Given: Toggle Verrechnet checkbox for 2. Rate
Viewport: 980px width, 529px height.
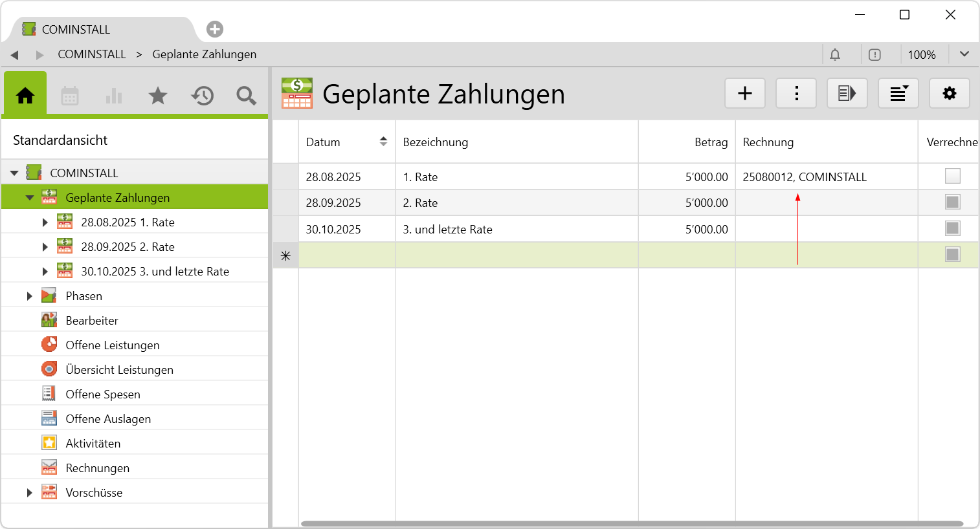Looking at the screenshot, I should [952, 202].
